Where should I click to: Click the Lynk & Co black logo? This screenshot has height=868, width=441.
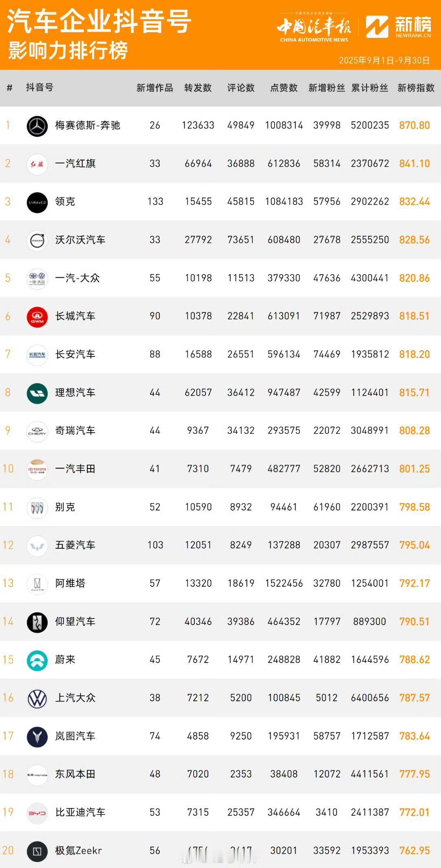37,202
